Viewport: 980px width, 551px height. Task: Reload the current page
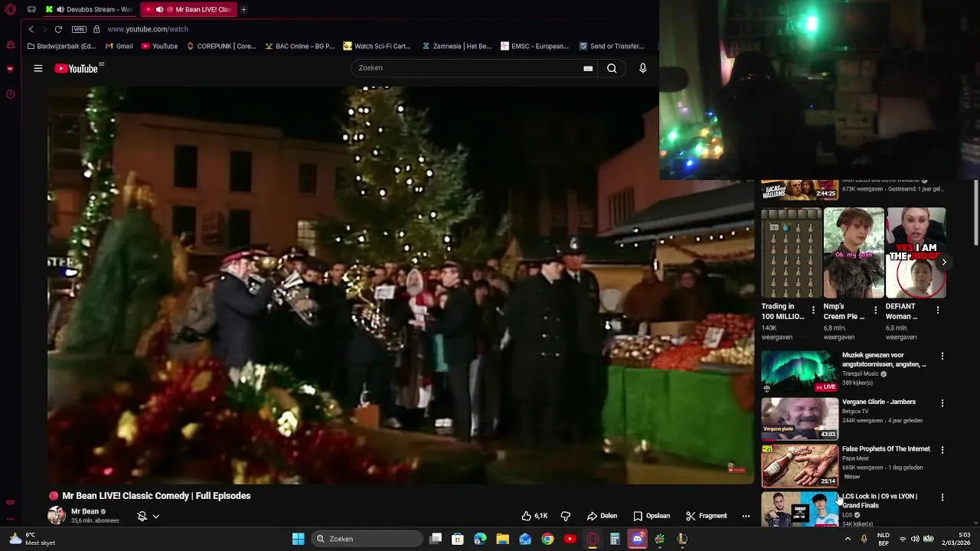point(58,29)
